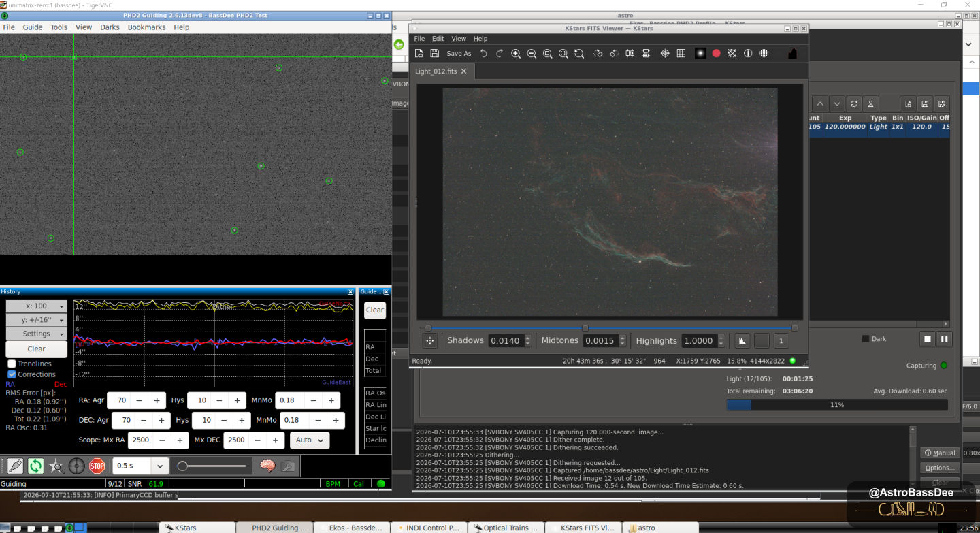Stop the capture sequence in Ekos
The image size is (980, 533).
click(x=927, y=339)
